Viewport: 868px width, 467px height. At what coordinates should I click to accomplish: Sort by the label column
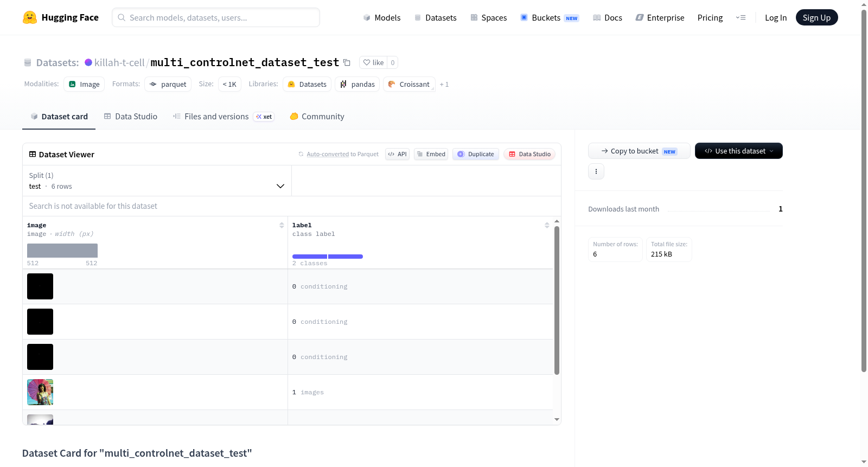547,225
